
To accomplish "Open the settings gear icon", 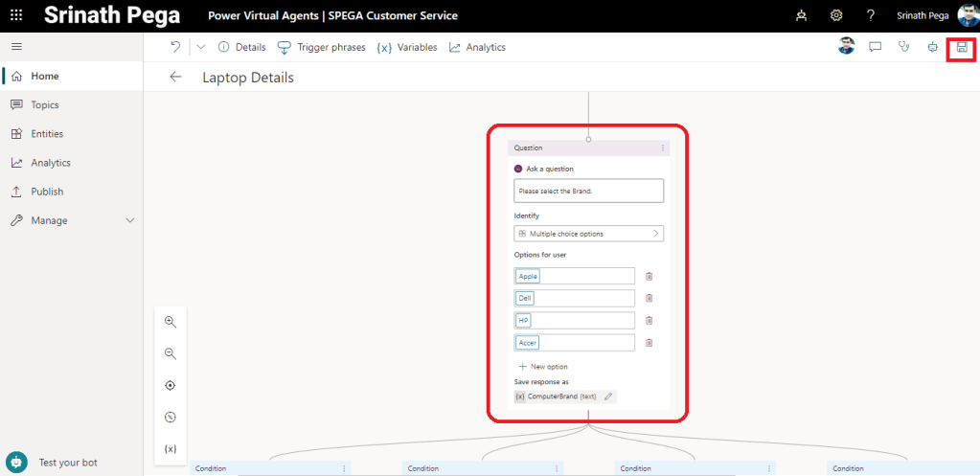I will [x=835, y=15].
